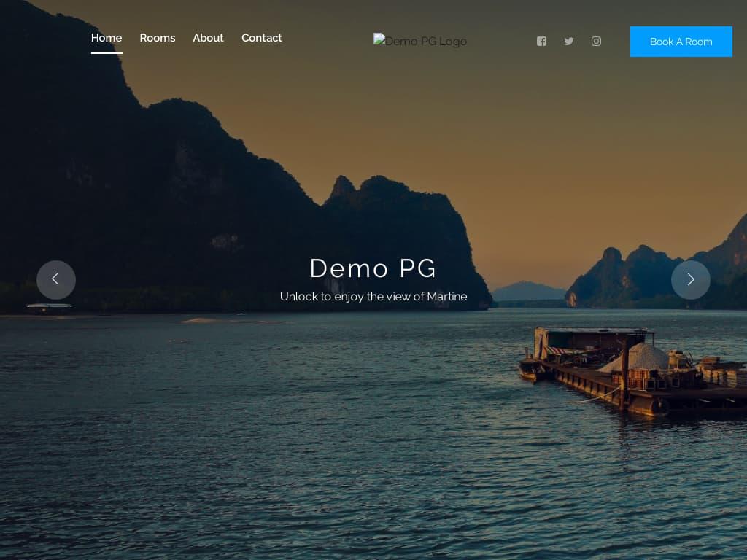Advance the slideshow with the next chevron
This screenshot has width=747, height=560.
(x=691, y=279)
